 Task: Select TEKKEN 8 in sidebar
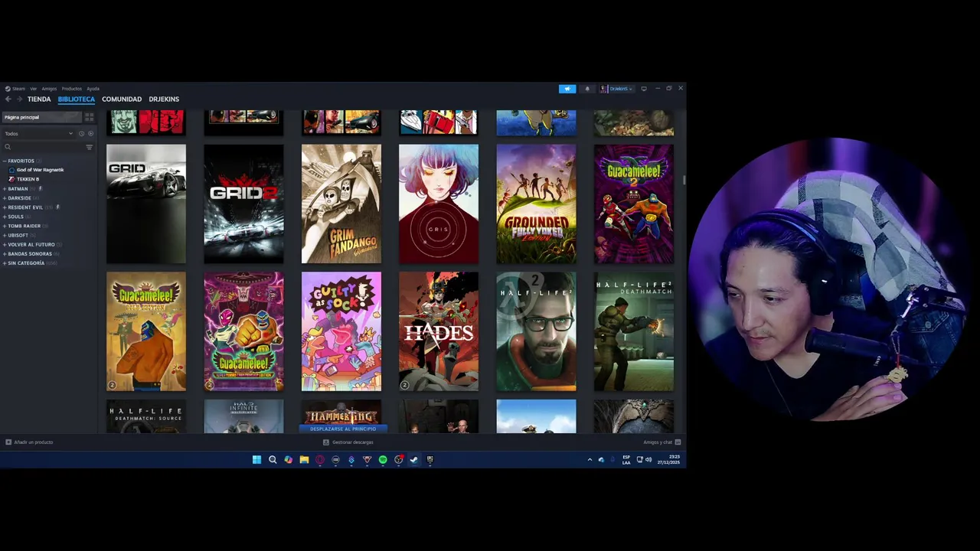point(28,179)
